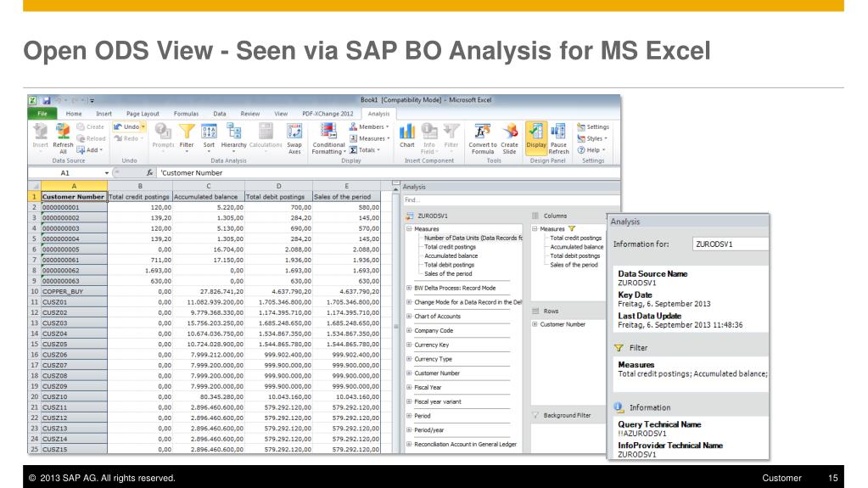The width and height of the screenshot is (868, 488).
Task: Open the Help menu
Action: click(591, 150)
